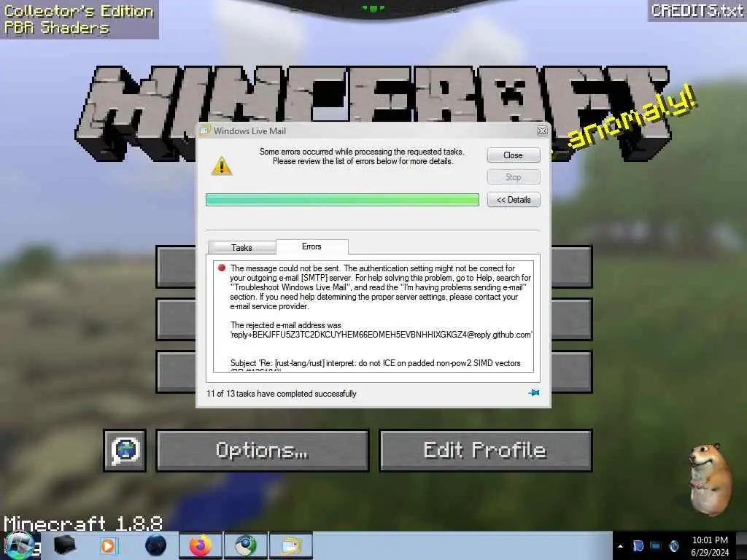Click the Close button in Windows Live Mail
This screenshot has height=560, width=747.
[x=513, y=155]
